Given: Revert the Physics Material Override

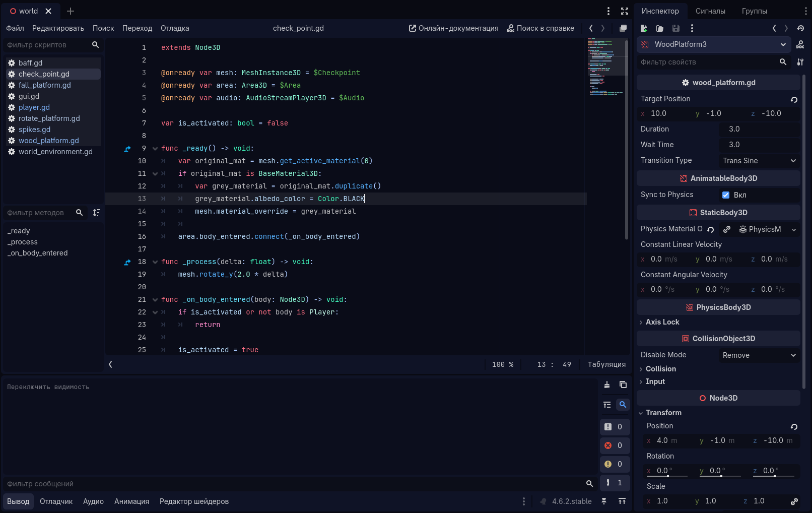Looking at the screenshot, I should coord(710,229).
